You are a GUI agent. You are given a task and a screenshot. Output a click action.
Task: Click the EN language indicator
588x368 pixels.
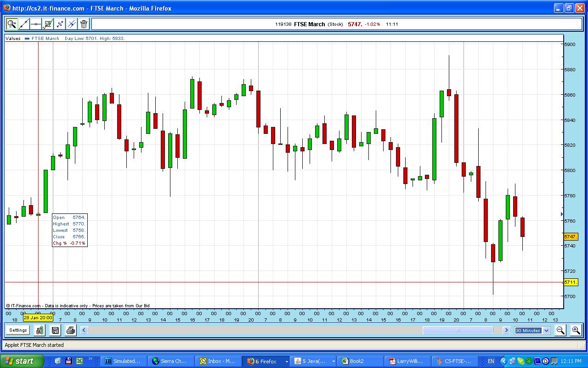click(491, 361)
